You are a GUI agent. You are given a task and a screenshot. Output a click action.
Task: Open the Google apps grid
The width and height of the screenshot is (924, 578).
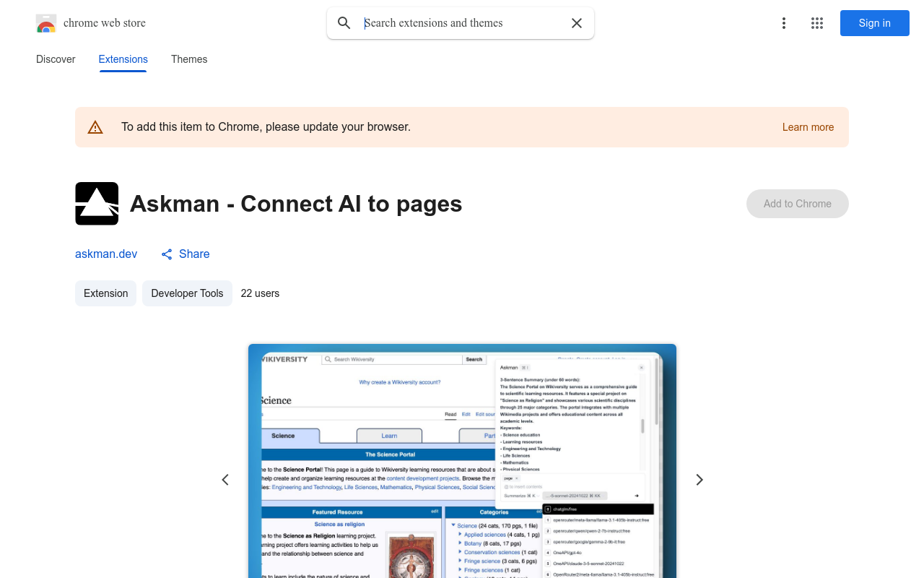817,23
